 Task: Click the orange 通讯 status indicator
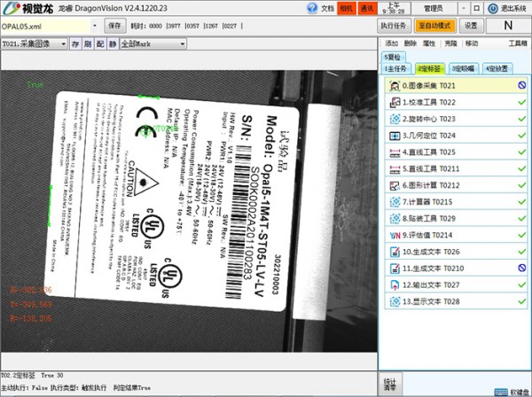tap(366, 7)
